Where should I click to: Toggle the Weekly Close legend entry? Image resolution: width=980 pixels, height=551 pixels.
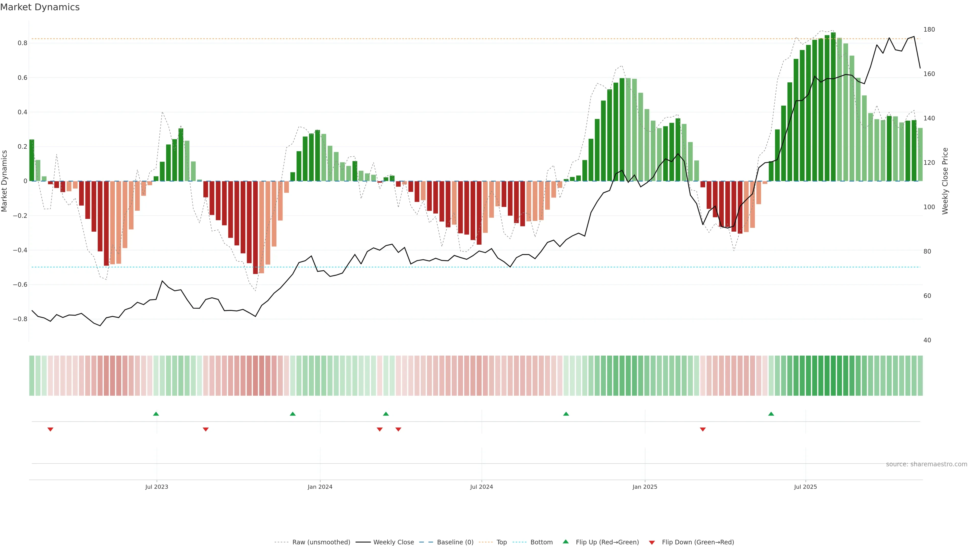click(x=393, y=542)
